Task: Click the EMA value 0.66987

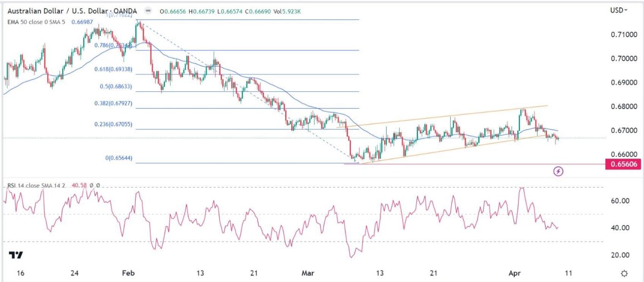Action: 82,22
